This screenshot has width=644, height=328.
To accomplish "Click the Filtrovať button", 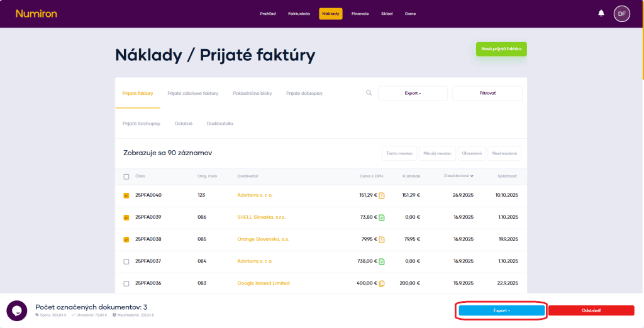I will pyautogui.click(x=487, y=93).
